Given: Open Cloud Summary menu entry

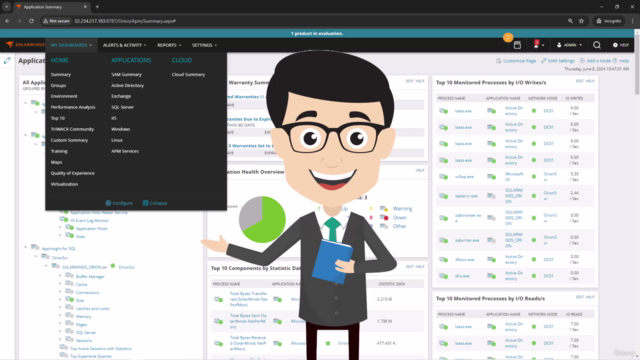Looking at the screenshot, I should (188, 75).
